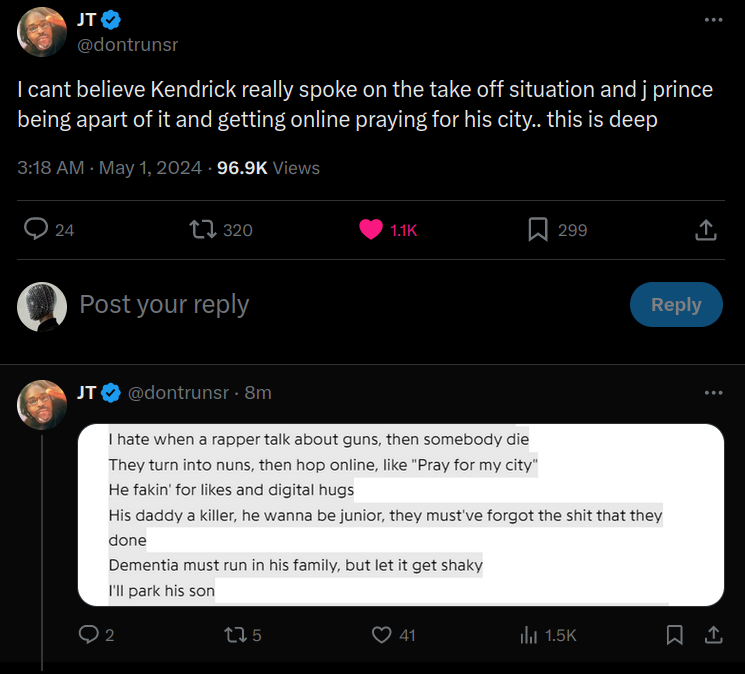The image size is (745, 674).
Task: Open the reply tweet's three-dot menu
Action: (712, 393)
